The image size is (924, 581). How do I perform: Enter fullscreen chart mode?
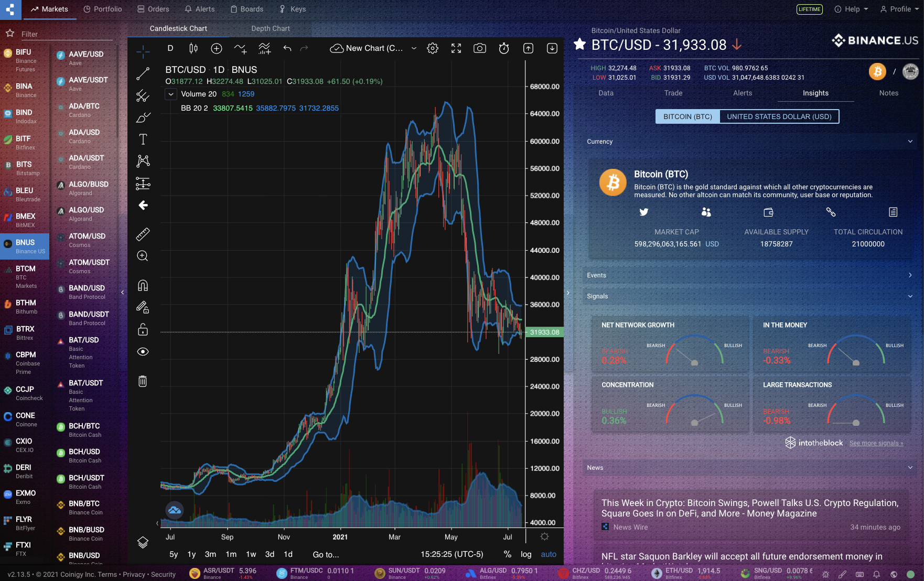coord(456,48)
